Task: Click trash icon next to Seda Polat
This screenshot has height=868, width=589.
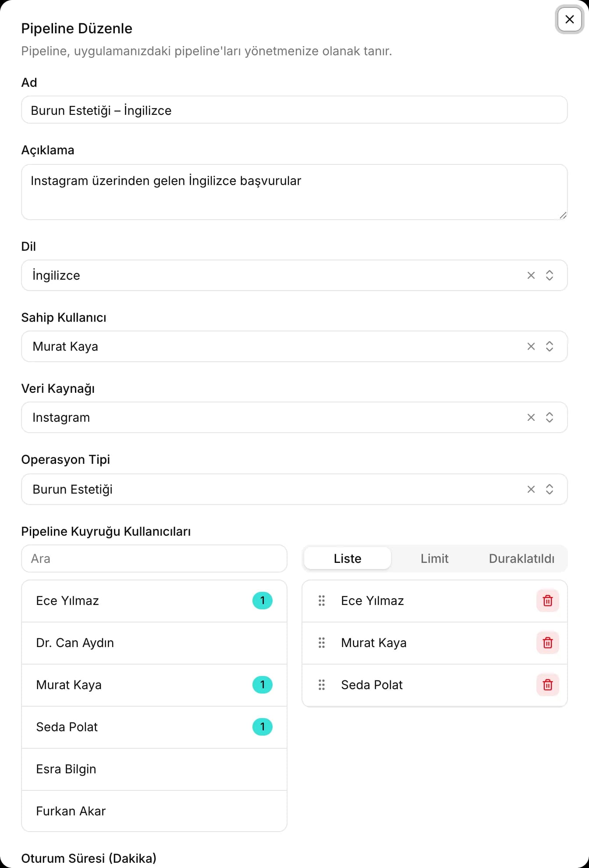Action: 547,685
